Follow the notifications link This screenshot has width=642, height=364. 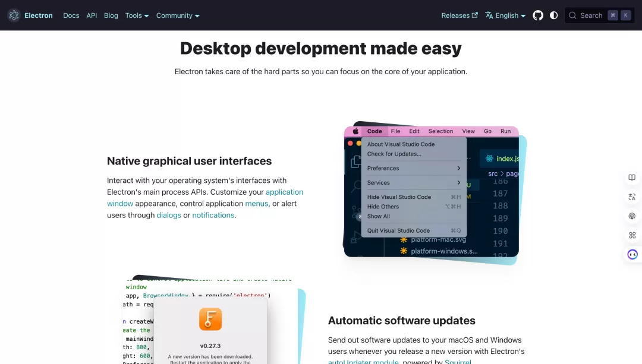(x=213, y=215)
